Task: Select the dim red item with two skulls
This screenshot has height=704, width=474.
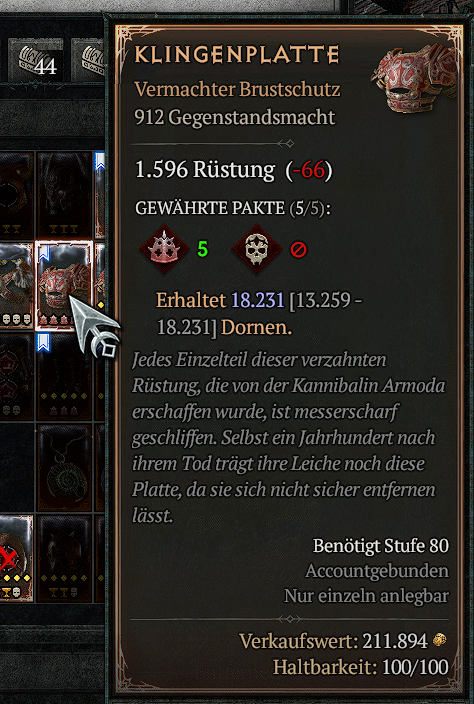Action: (x=16, y=376)
